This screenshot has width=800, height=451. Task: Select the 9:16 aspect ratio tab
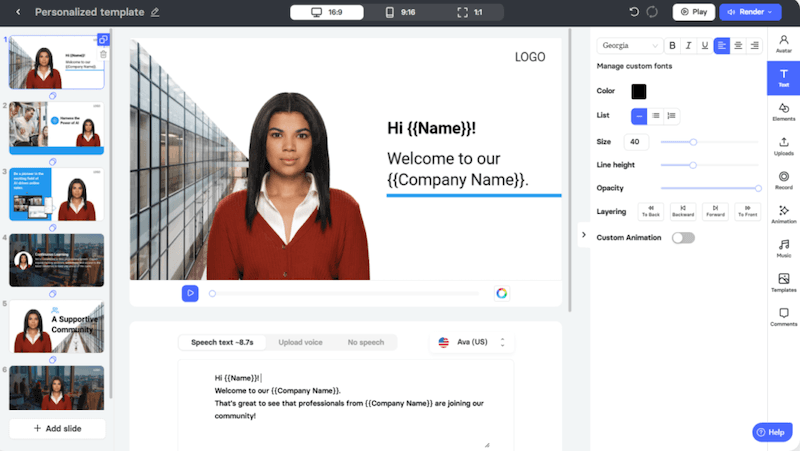(x=401, y=12)
